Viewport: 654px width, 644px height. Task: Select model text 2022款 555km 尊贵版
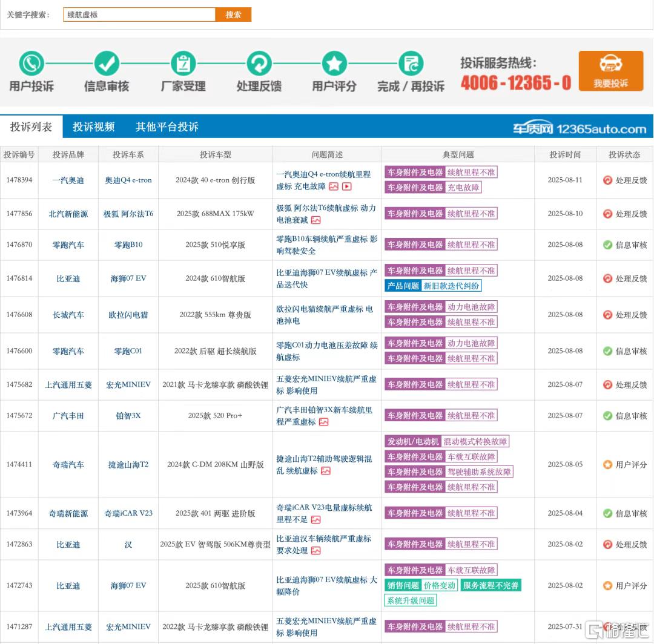pyautogui.click(x=215, y=315)
